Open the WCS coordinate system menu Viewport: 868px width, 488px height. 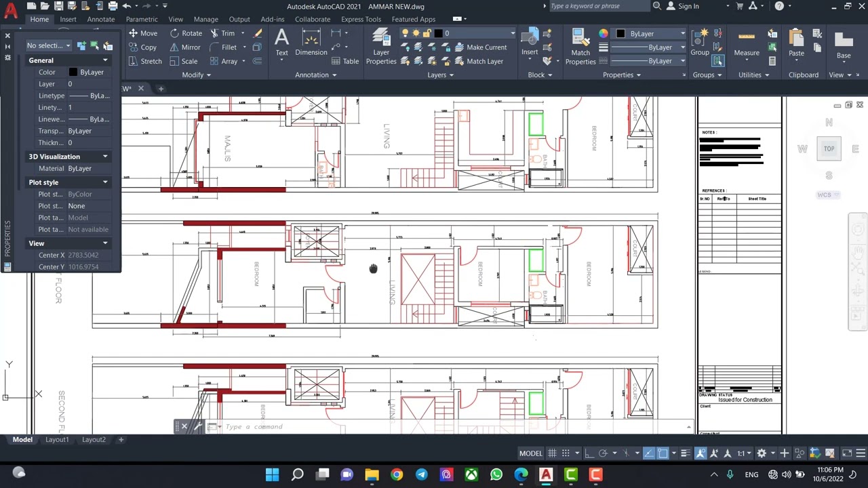point(827,195)
